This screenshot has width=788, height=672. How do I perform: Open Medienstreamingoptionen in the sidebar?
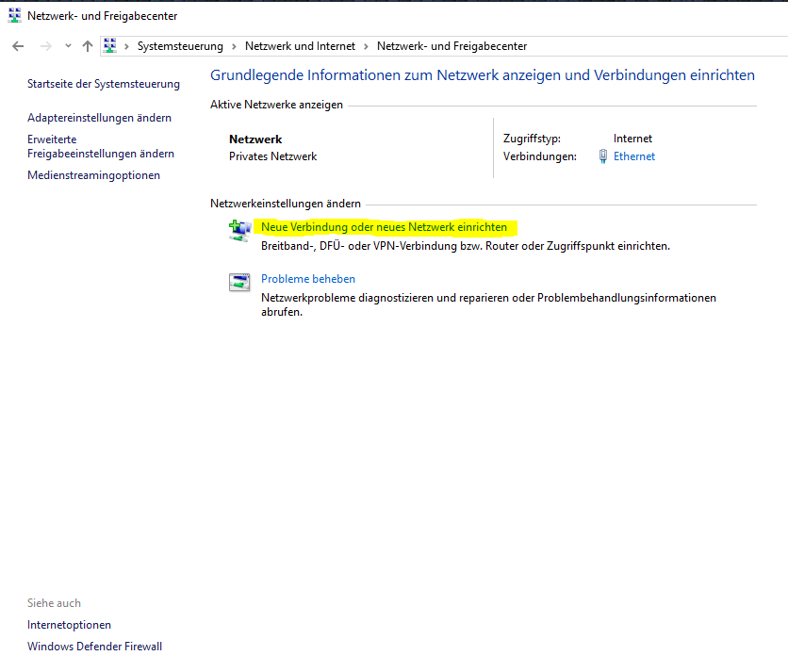coord(93,175)
